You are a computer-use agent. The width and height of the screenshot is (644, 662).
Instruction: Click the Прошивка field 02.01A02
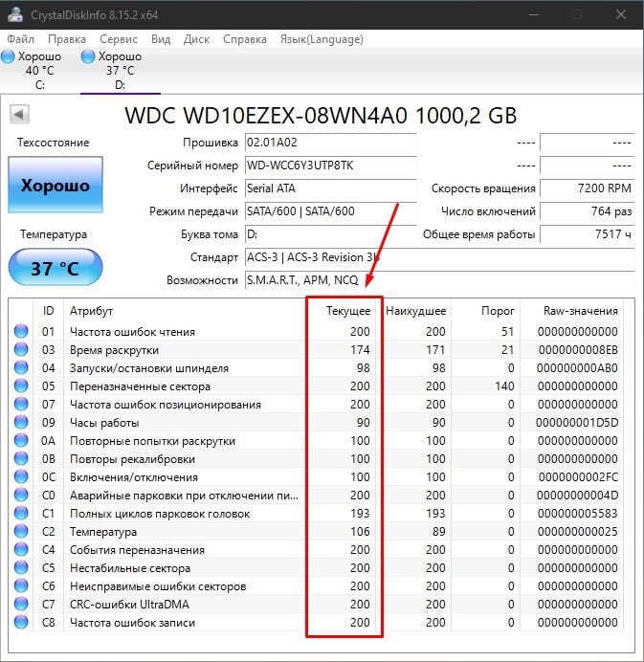331,143
